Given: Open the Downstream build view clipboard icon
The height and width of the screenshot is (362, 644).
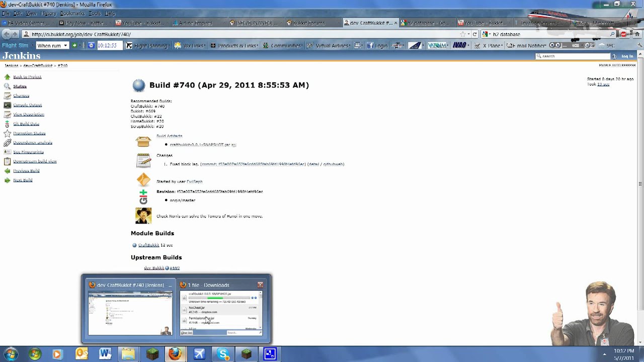Looking at the screenshot, I should click(7, 161).
